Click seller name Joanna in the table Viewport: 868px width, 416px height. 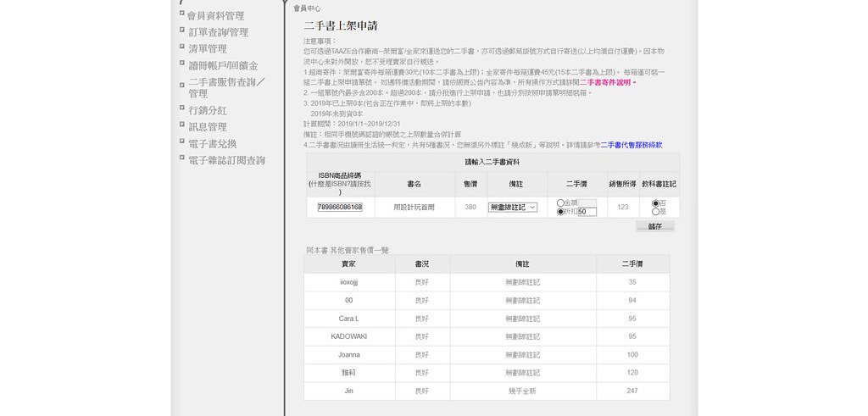[x=348, y=355]
